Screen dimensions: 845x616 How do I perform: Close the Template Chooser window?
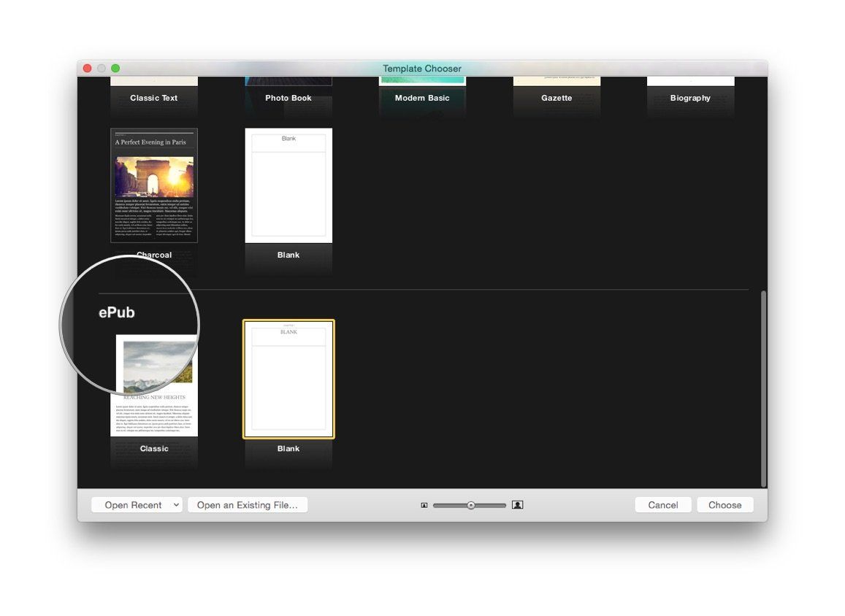[x=87, y=67]
